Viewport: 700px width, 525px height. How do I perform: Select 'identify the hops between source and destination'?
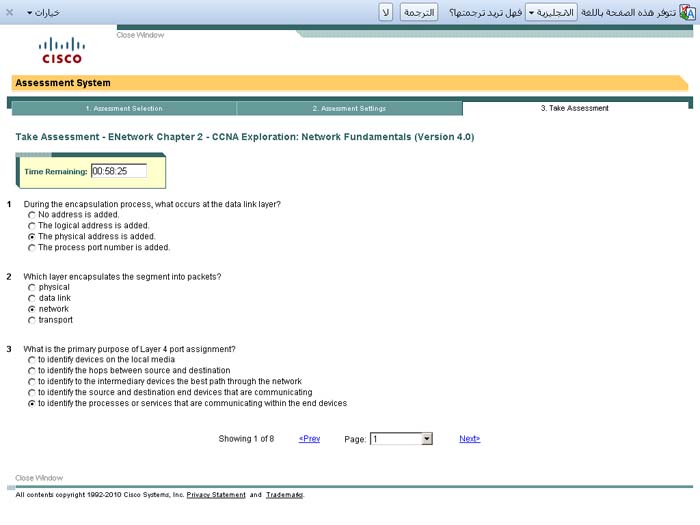click(31, 371)
